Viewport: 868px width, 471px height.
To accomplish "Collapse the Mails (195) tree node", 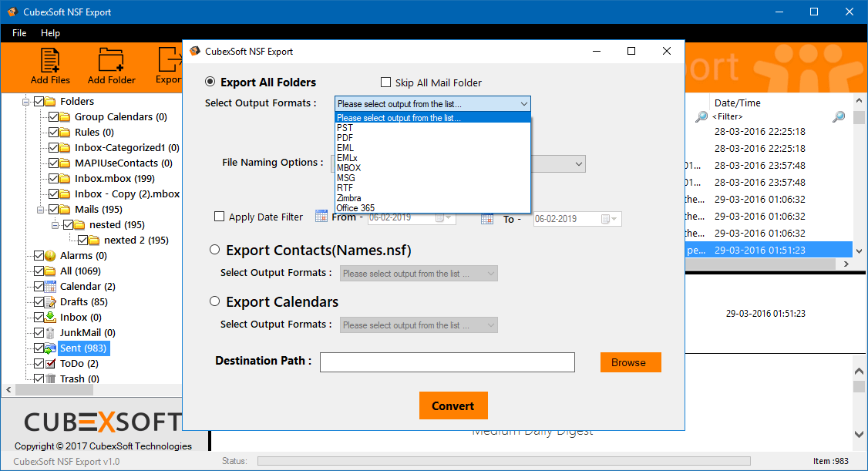I will point(40,210).
